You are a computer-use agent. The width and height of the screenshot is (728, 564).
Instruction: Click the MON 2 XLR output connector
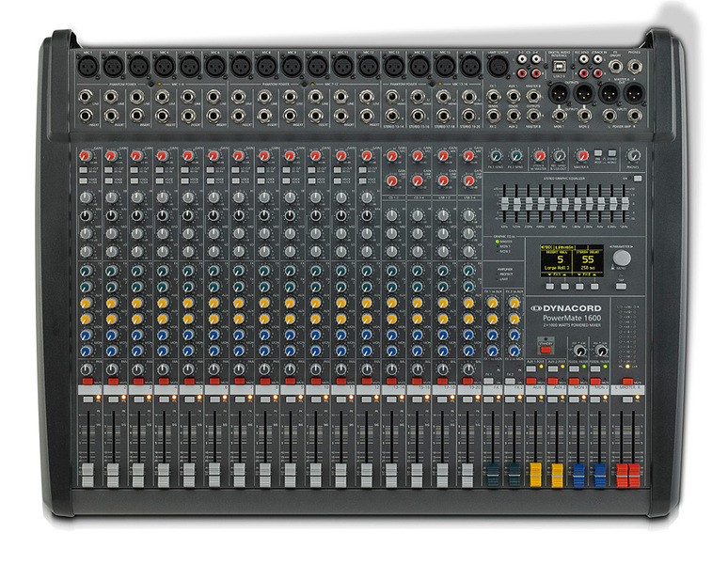tap(584, 93)
